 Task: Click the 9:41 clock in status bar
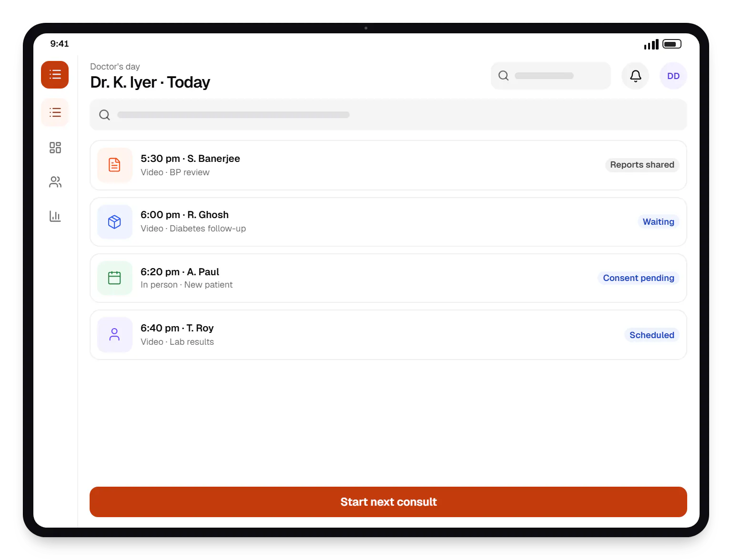[60, 44]
